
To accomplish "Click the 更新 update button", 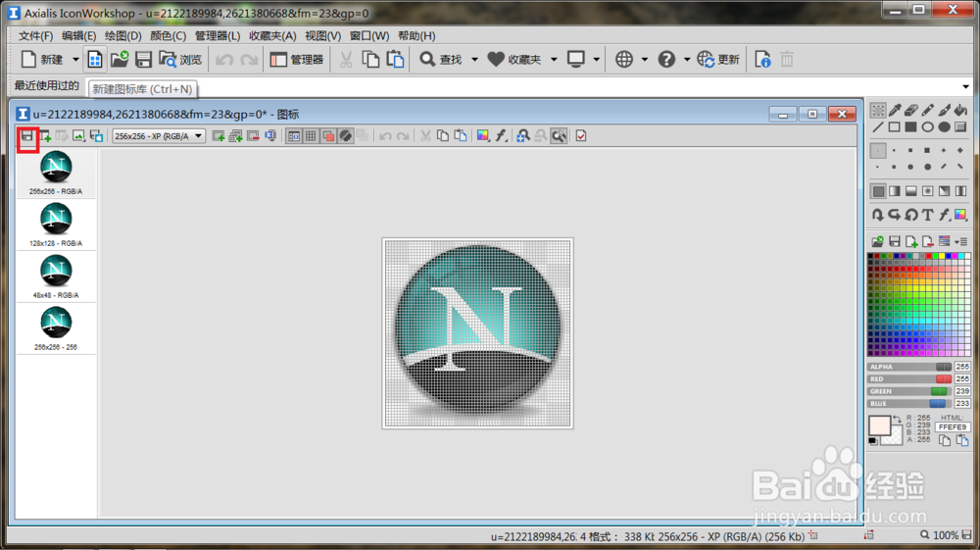I will click(718, 60).
